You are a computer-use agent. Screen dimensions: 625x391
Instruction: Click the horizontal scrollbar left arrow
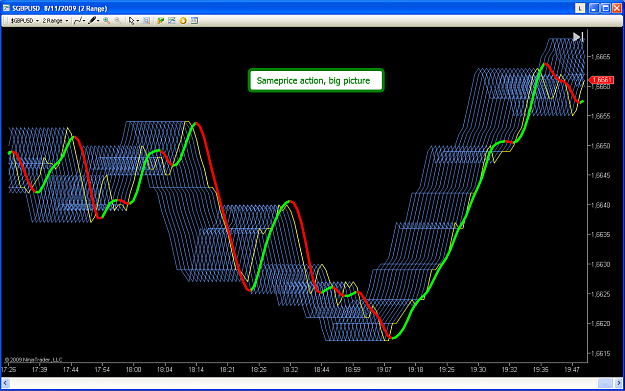click(5, 383)
